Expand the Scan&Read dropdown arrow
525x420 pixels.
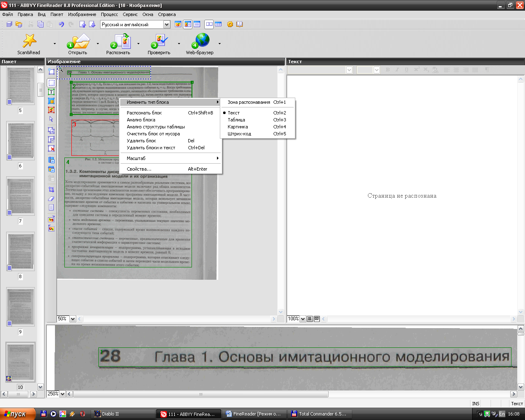point(55,43)
